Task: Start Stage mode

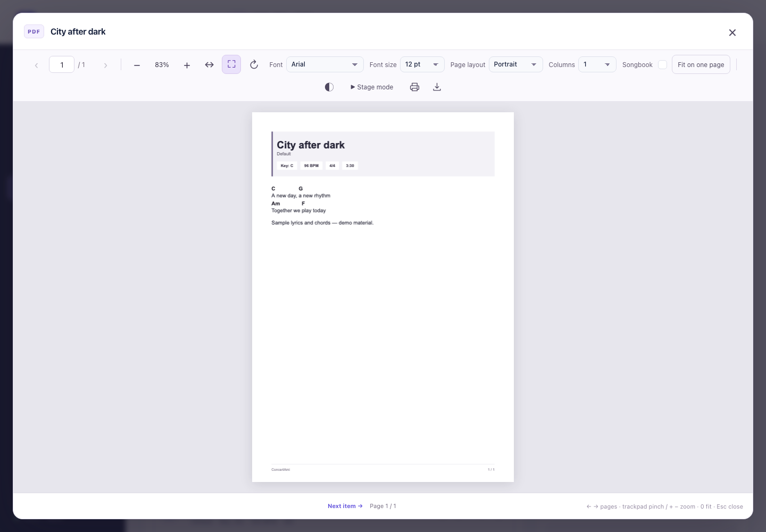Action: tap(372, 87)
